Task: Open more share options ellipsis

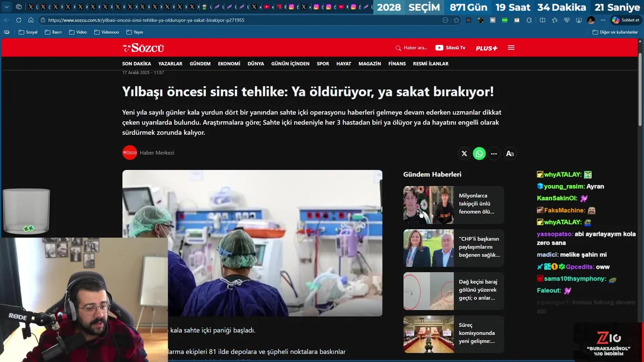Action: point(494,154)
